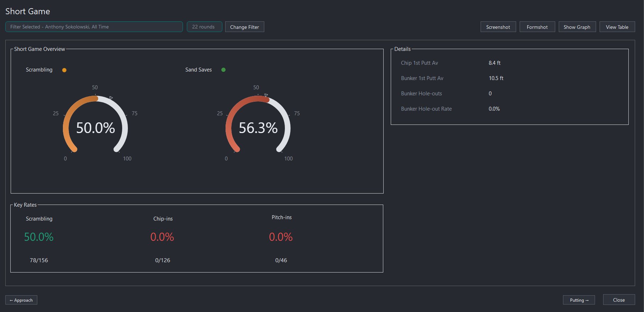Click the green Sand Saves status dot
This screenshot has width=644, height=312.
(x=223, y=70)
